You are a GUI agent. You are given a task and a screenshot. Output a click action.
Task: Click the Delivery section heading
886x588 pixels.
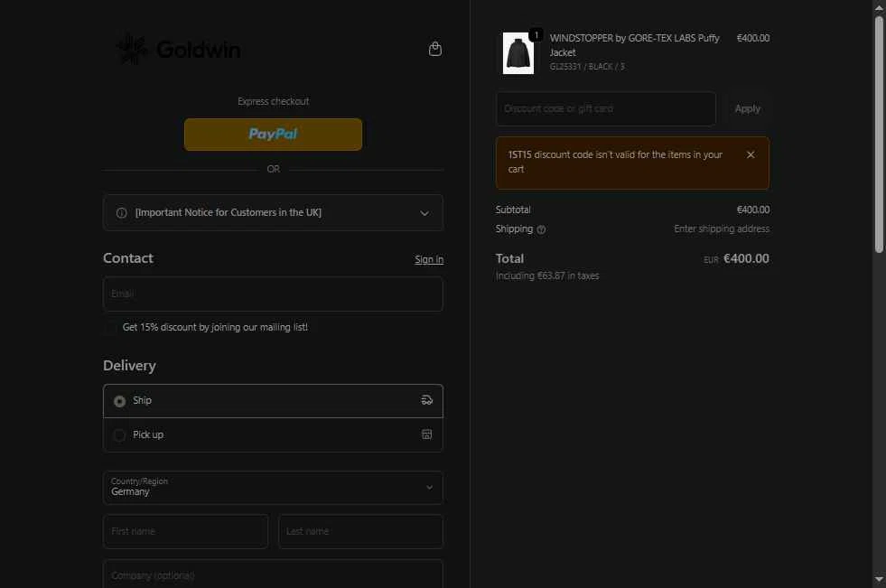129,366
